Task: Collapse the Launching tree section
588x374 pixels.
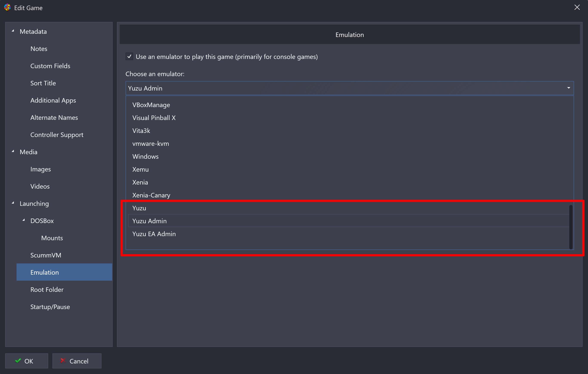Action: point(13,203)
